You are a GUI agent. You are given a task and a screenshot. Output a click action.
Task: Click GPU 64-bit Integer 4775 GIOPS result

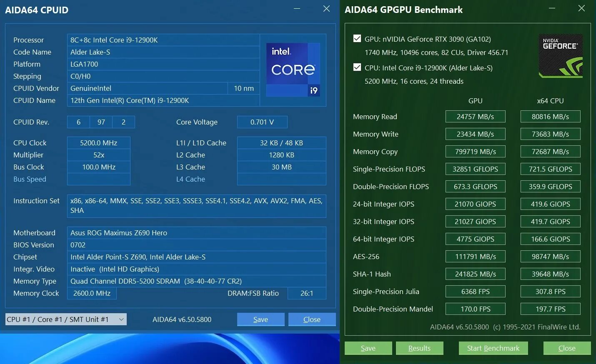click(476, 239)
